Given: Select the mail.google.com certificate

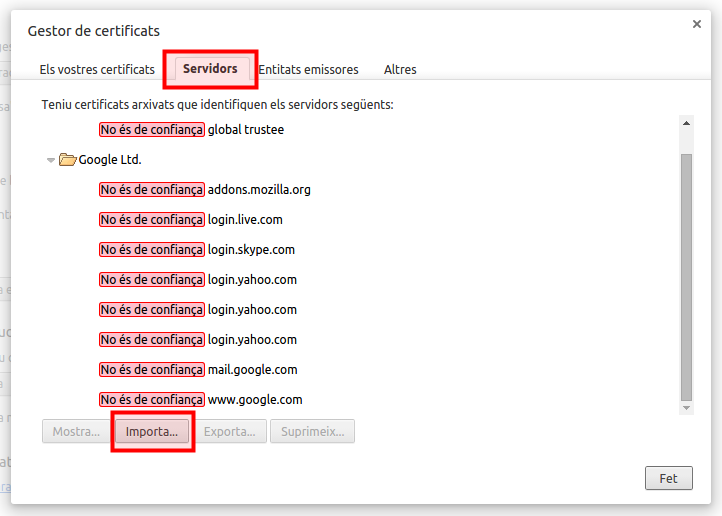Looking at the screenshot, I should [252, 370].
